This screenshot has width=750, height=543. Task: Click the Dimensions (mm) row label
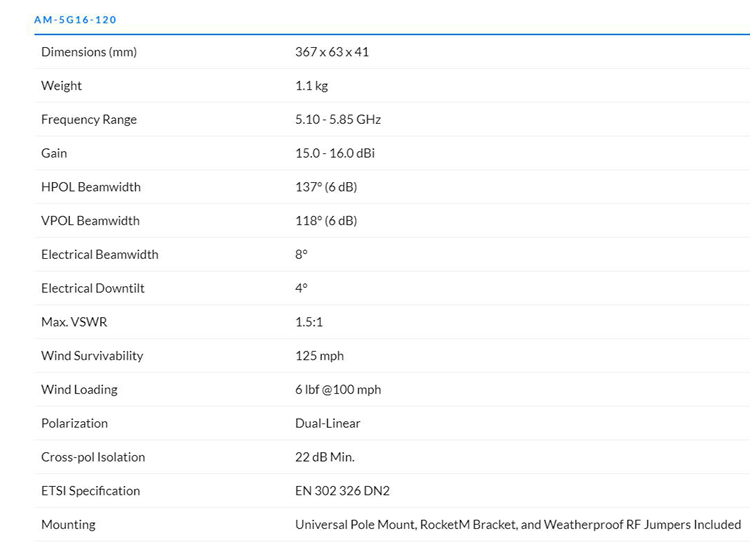89,52
